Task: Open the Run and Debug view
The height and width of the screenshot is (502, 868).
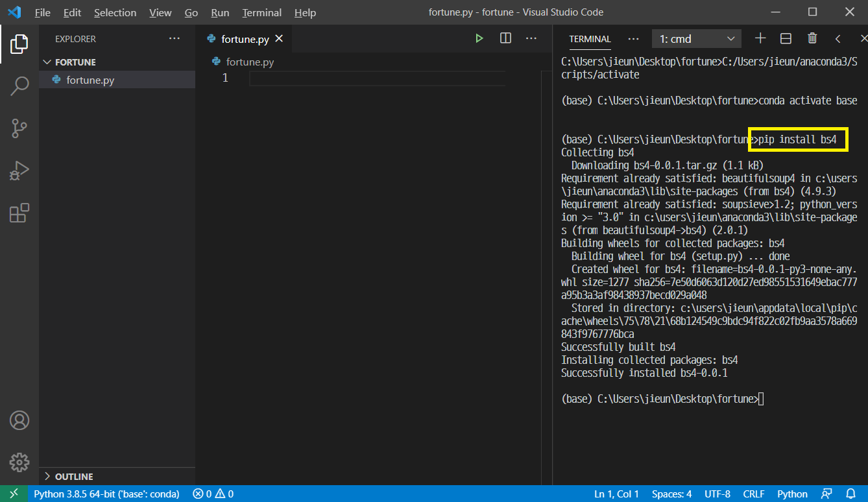Action: click(x=19, y=171)
